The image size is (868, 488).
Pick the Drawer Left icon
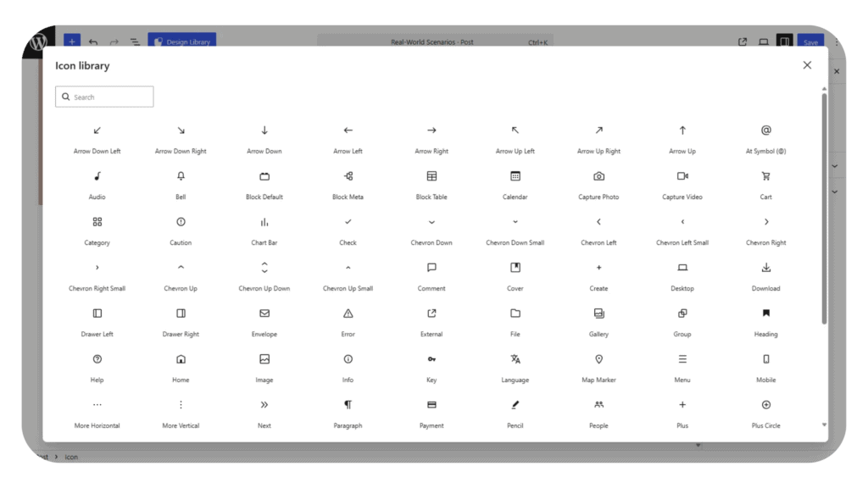[97, 313]
